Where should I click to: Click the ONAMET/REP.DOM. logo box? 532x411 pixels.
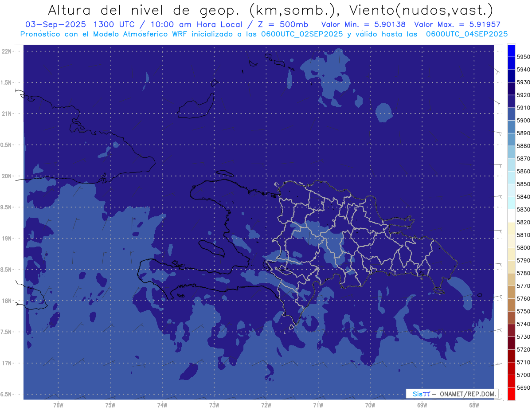pos(452,394)
